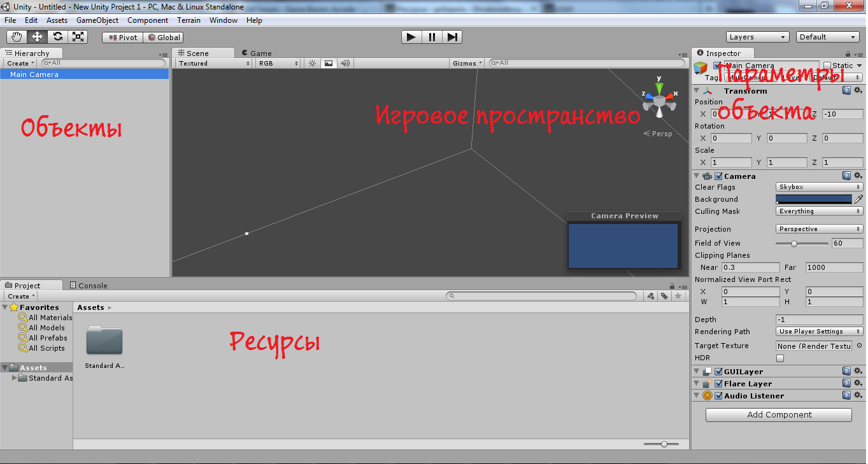Disable the Camera component checkbox

point(719,176)
